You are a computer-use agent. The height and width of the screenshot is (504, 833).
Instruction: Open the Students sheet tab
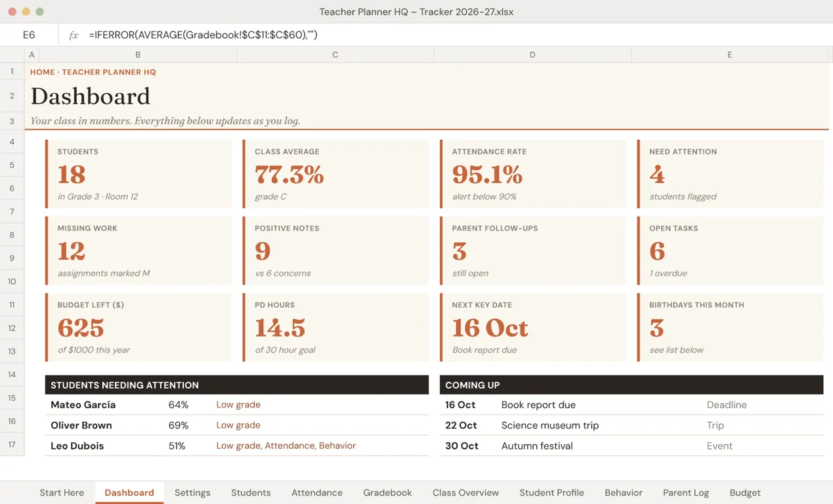point(251,492)
